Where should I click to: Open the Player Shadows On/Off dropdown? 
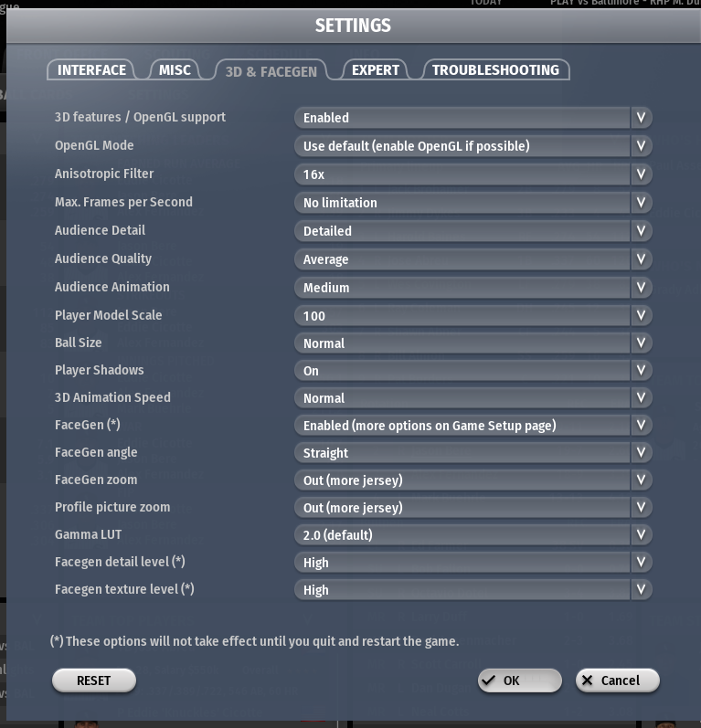click(x=473, y=371)
